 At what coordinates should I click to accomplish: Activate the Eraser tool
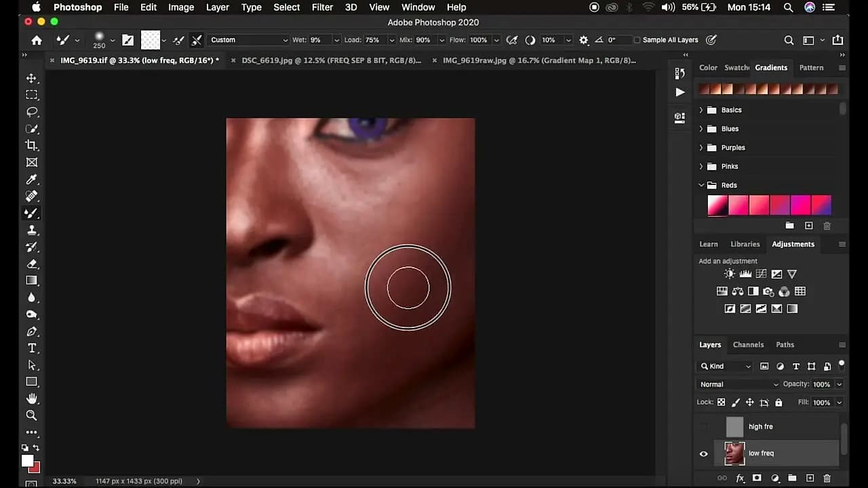tap(32, 264)
